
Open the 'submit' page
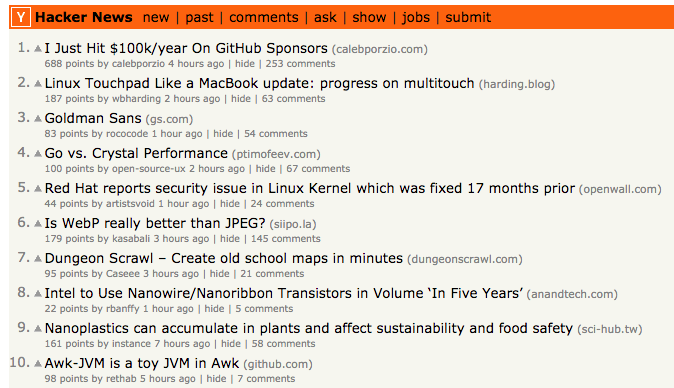click(x=468, y=18)
